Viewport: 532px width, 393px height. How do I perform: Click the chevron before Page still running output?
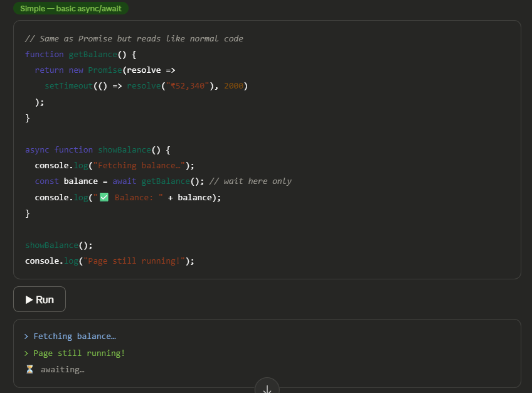26,353
